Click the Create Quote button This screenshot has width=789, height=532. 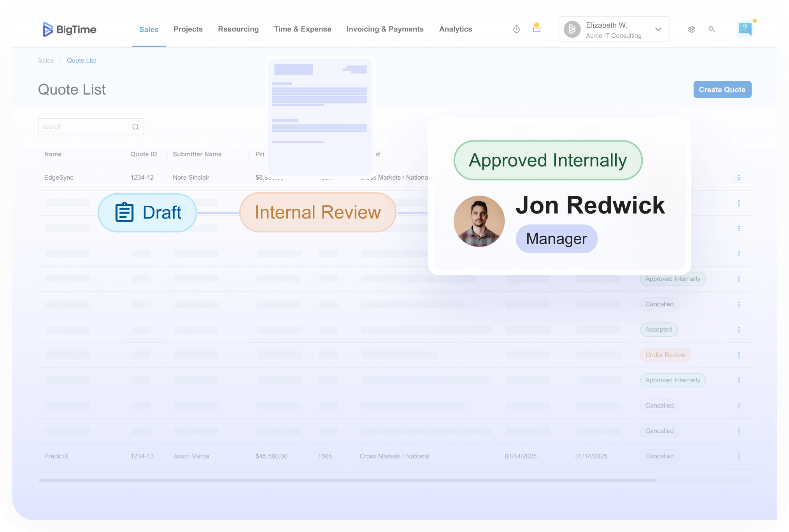point(722,89)
